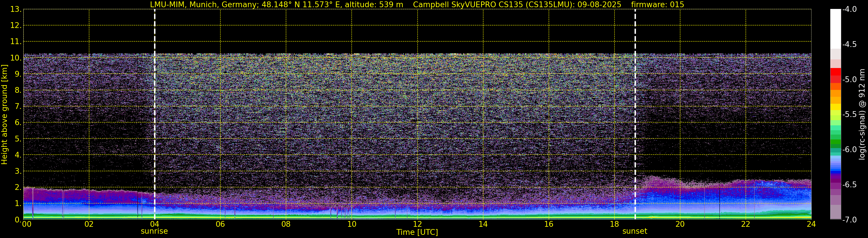Click the colorbar tick label "-5.5"
Screen dimensions: 868x238
[x=849, y=115]
